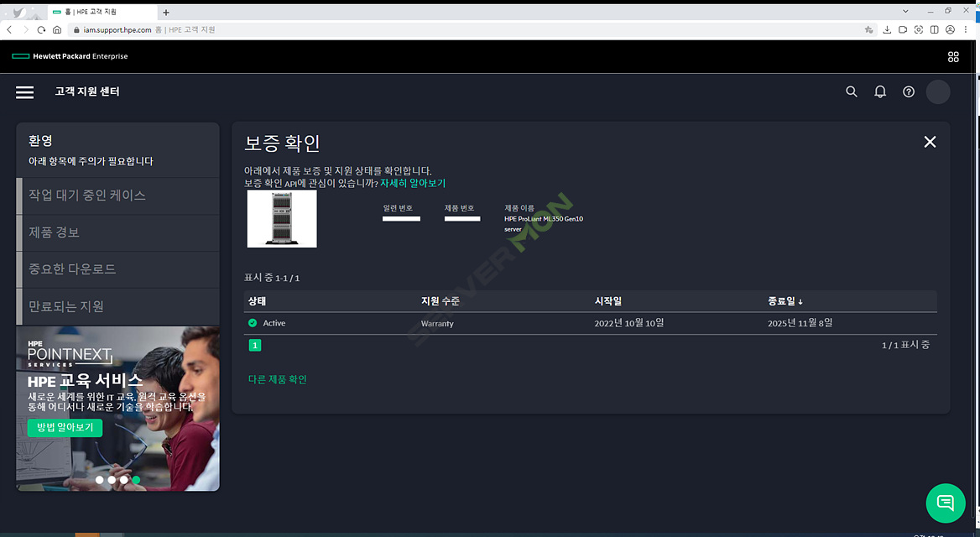Open the user avatar circle
The width and height of the screenshot is (980, 537).
tap(937, 92)
